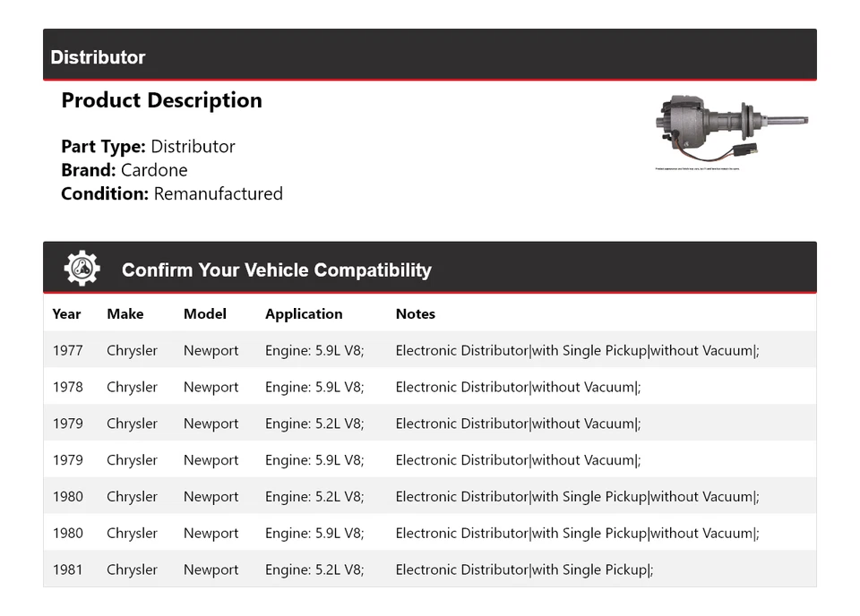Click the Year column header
Screen dimensions: 860x616
66,314
